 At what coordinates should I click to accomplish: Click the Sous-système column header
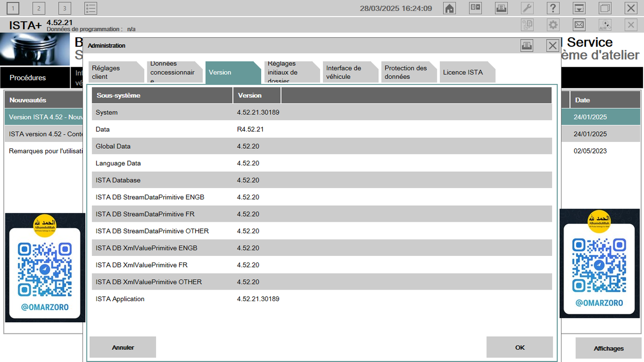click(162, 95)
